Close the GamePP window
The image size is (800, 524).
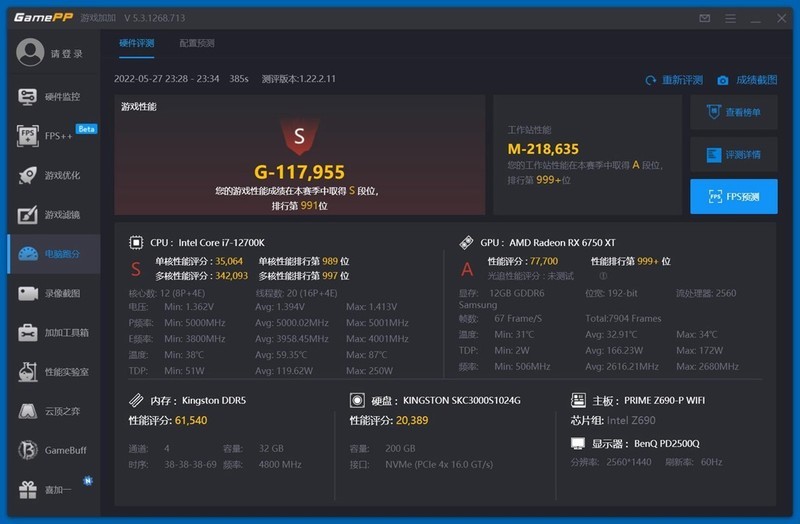(781, 18)
